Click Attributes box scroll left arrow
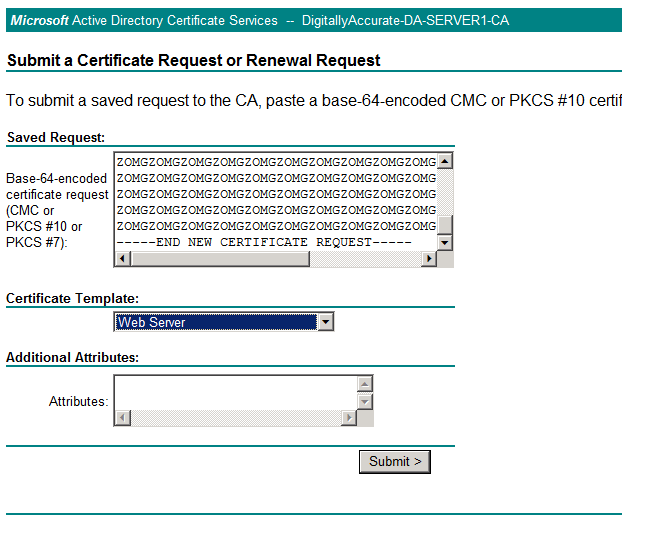The image size is (654, 551). coord(123,417)
